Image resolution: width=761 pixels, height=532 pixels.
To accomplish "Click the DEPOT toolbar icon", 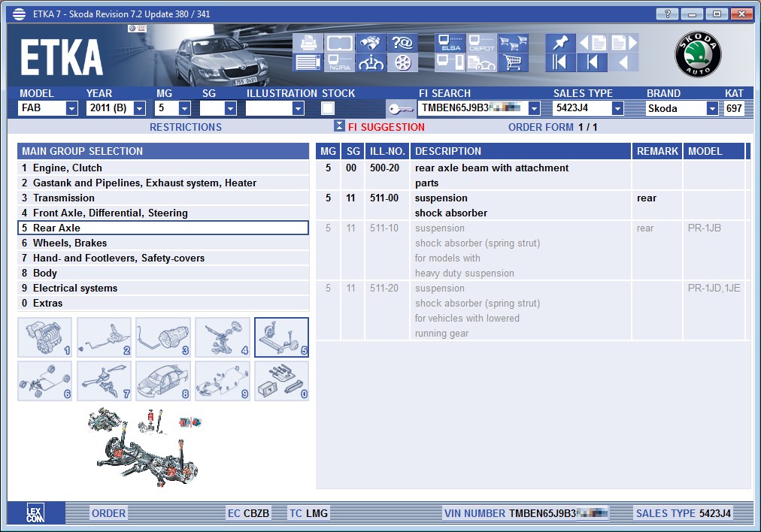I will pyautogui.click(x=481, y=43).
